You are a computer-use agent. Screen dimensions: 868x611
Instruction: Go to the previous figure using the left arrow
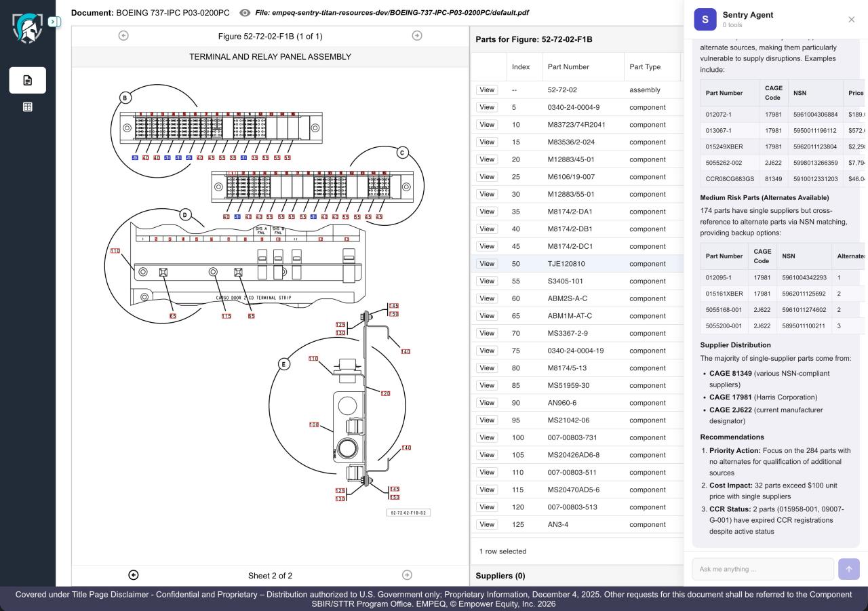click(x=123, y=36)
